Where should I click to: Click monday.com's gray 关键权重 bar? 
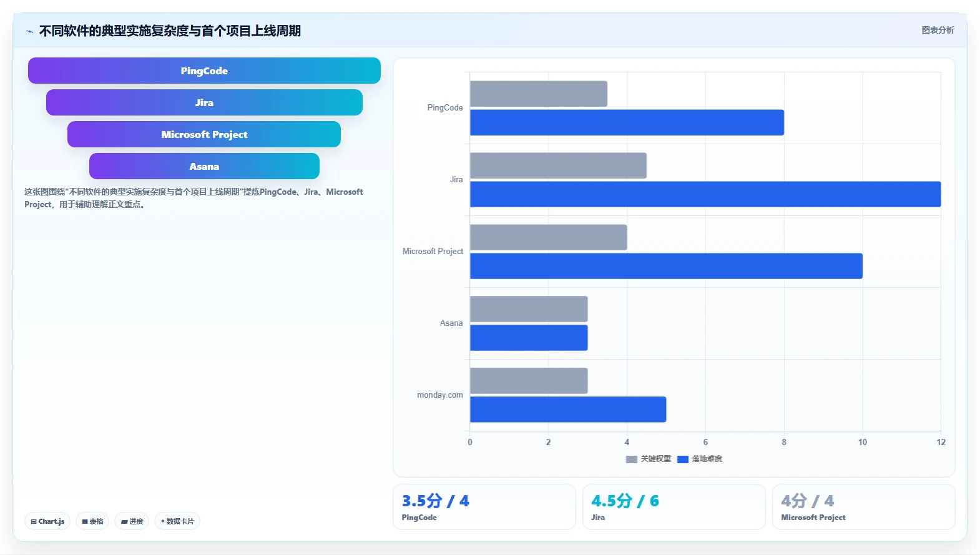tap(529, 381)
